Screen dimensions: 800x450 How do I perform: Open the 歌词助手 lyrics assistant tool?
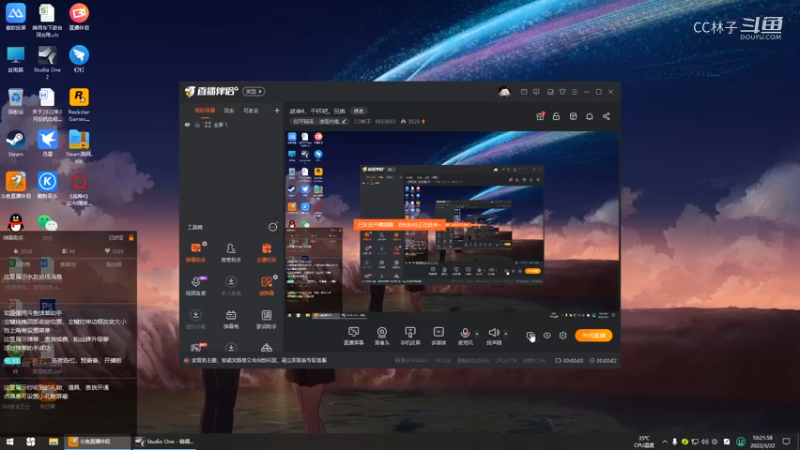[x=266, y=319]
